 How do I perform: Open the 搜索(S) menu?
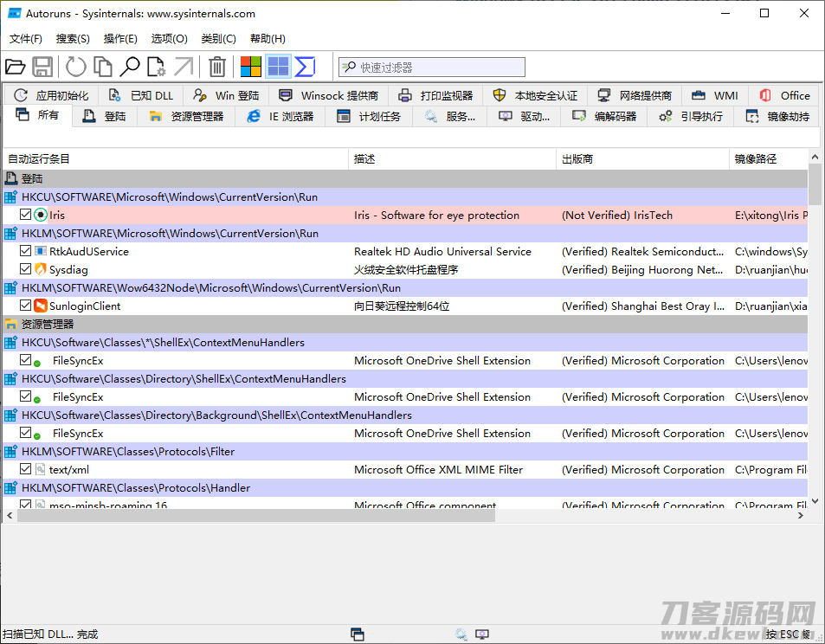[73, 38]
